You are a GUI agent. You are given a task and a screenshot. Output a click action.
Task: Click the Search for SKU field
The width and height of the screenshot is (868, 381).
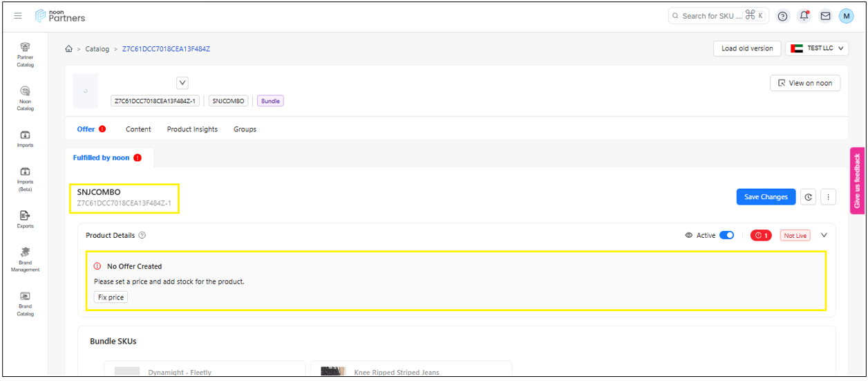(x=712, y=16)
